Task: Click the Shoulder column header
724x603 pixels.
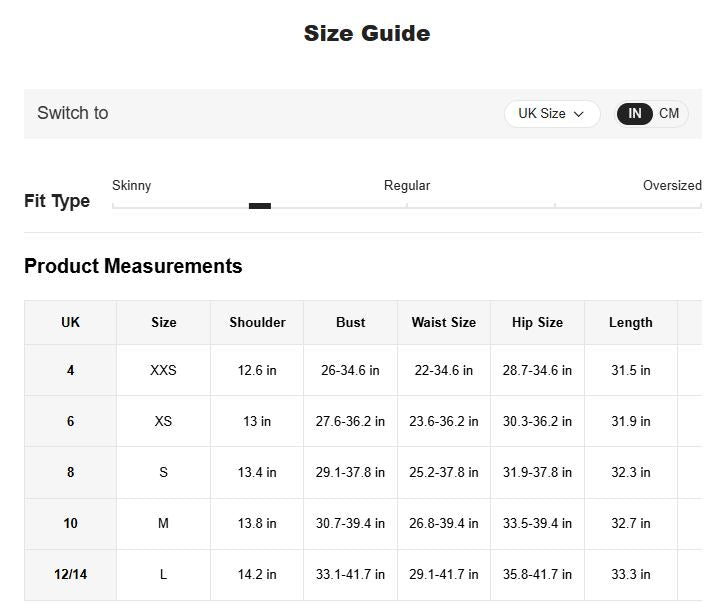Action: click(257, 322)
